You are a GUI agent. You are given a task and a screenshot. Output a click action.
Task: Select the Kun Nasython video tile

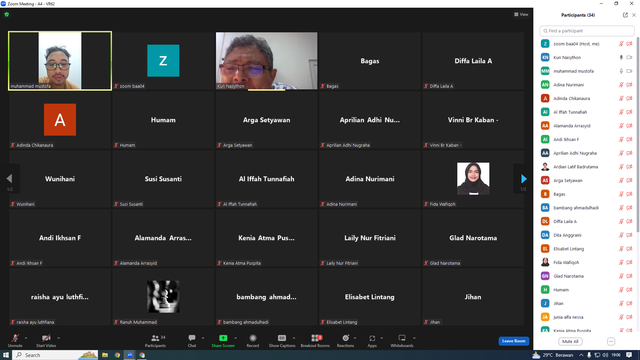coord(267,61)
